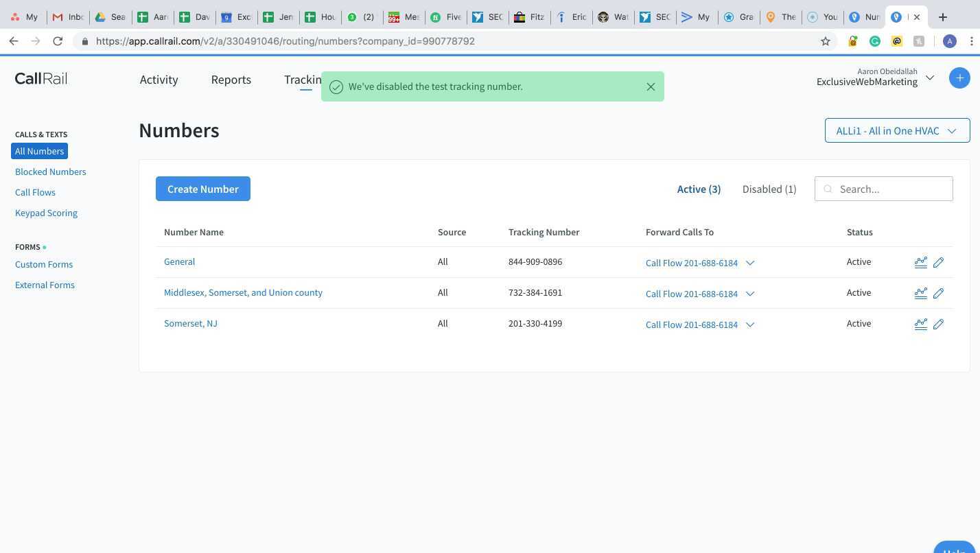
Task: Click the blue plus create button
Action: tap(959, 78)
